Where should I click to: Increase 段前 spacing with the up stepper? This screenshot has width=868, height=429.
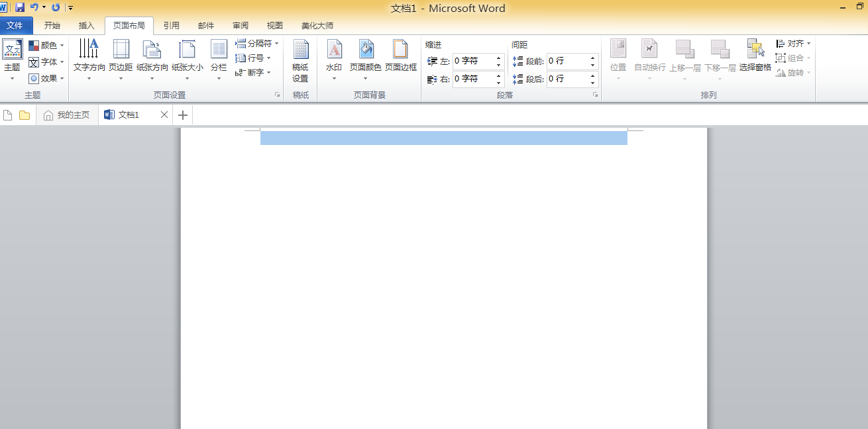(x=592, y=58)
